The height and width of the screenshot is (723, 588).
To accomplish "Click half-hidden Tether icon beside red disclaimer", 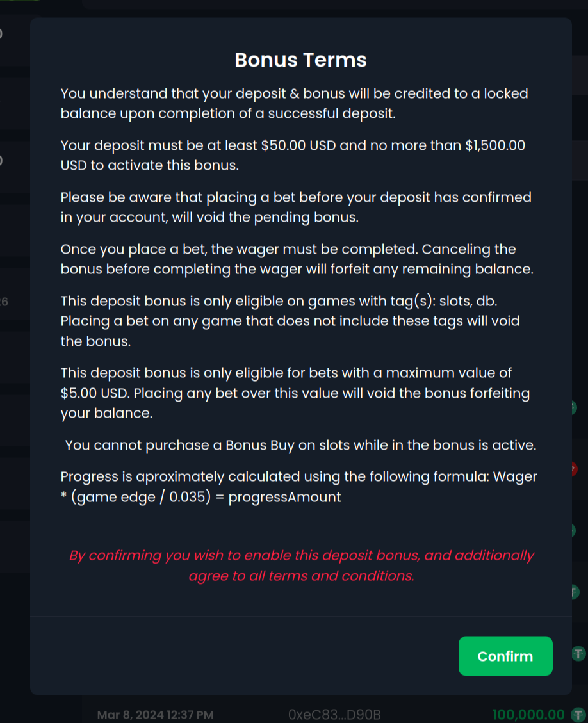I will [575, 592].
